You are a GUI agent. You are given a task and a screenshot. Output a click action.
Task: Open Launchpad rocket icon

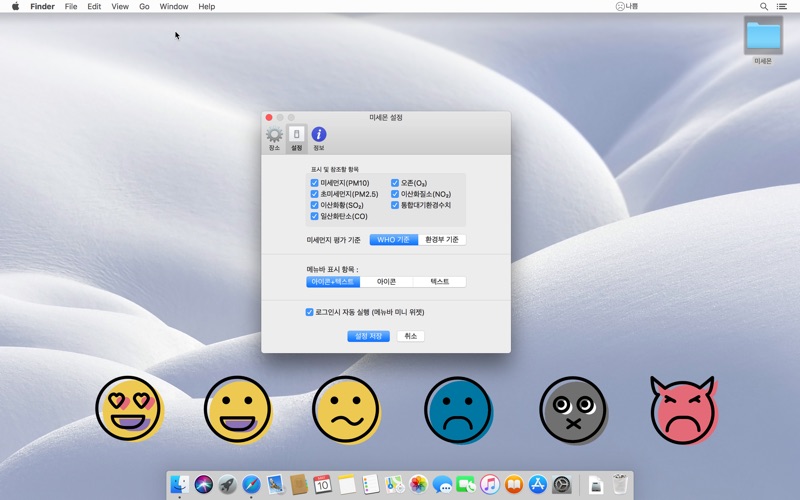[x=228, y=484]
